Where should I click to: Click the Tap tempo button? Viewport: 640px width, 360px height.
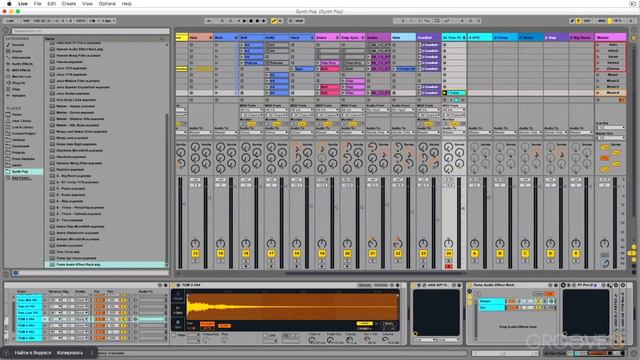click(26, 20)
